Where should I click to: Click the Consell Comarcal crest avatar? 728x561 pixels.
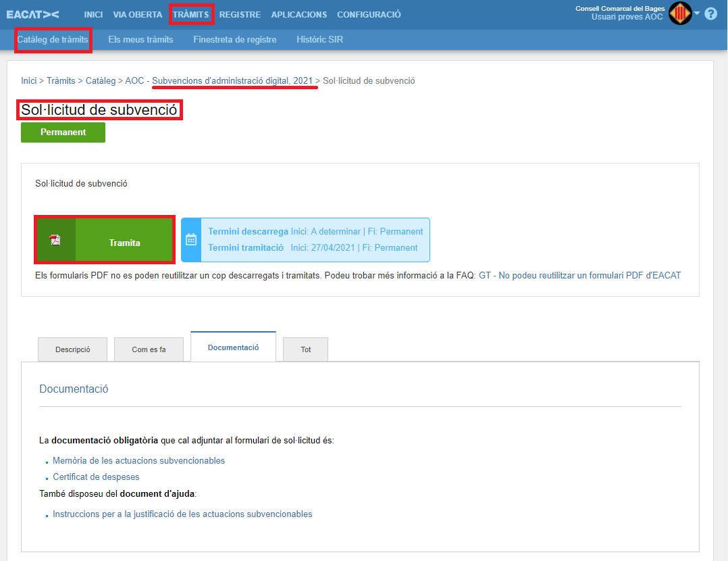[x=680, y=14]
